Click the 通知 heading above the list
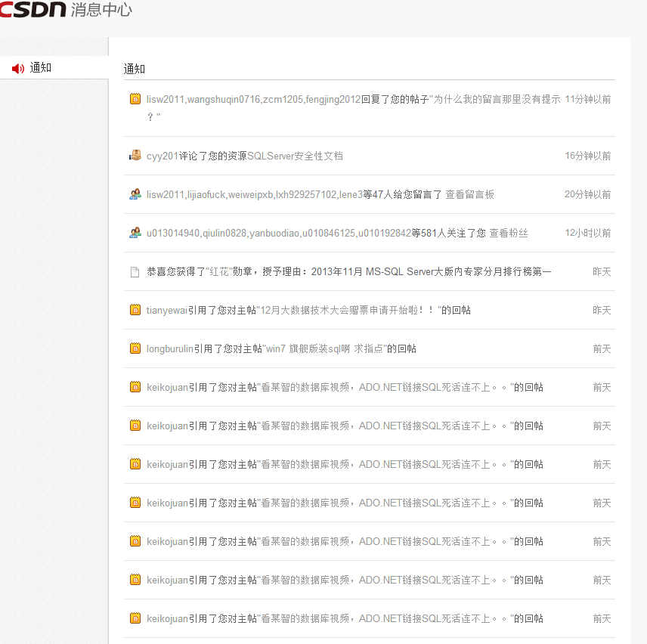Screen dimensions: 647x644 tap(135, 69)
